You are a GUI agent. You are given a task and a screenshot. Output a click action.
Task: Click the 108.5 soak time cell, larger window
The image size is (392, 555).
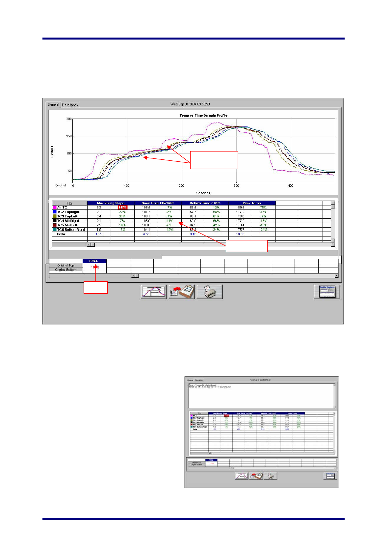(x=146, y=208)
